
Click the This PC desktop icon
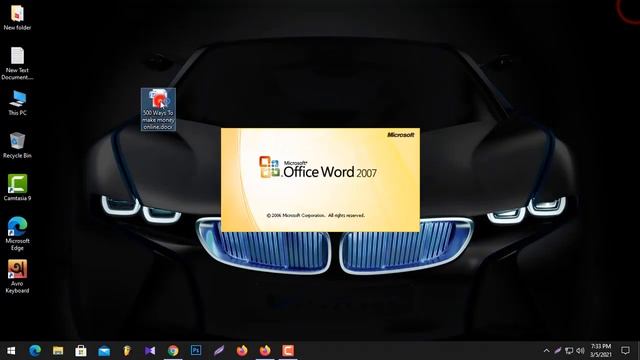pyautogui.click(x=17, y=103)
